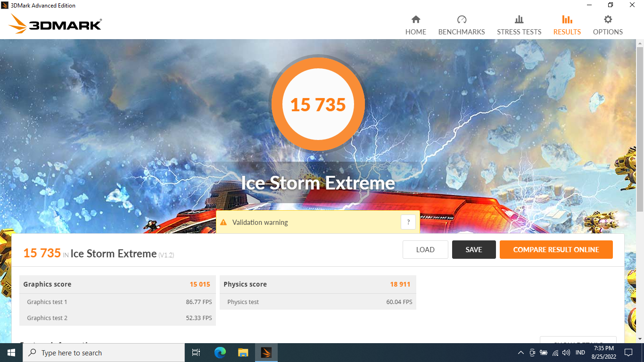Click the battery tray icon
Image resolution: width=644 pixels, height=362 pixels.
point(544,353)
